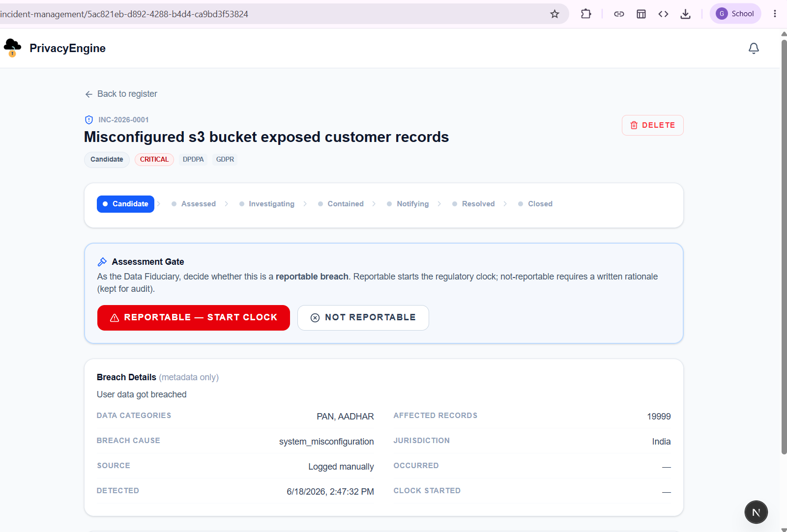Click the browser address bar URL
Viewport: 787px width, 532px height.
click(x=124, y=14)
